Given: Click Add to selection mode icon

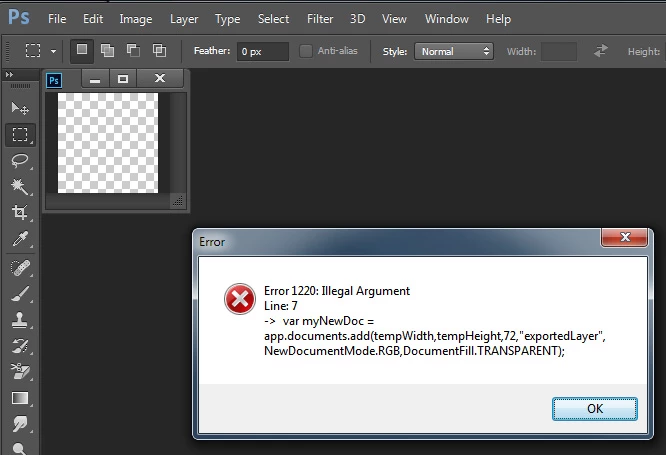Looking at the screenshot, I should coord(107,51).
